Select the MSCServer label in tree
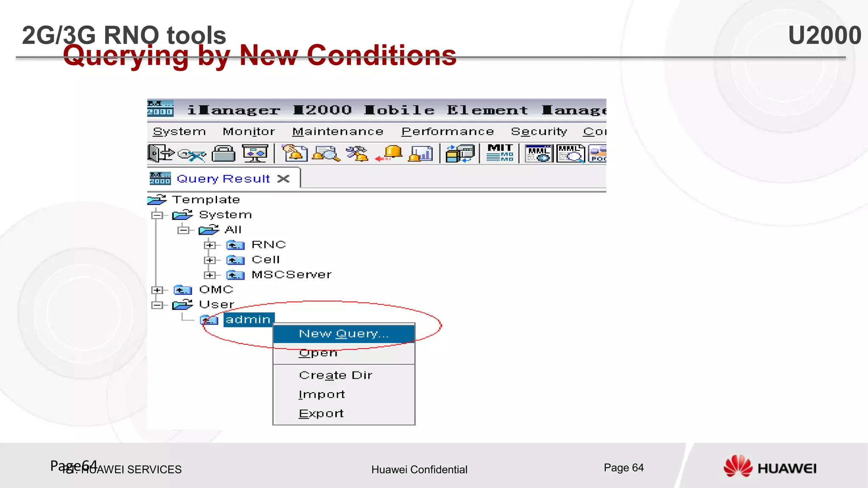 (292, 275)
